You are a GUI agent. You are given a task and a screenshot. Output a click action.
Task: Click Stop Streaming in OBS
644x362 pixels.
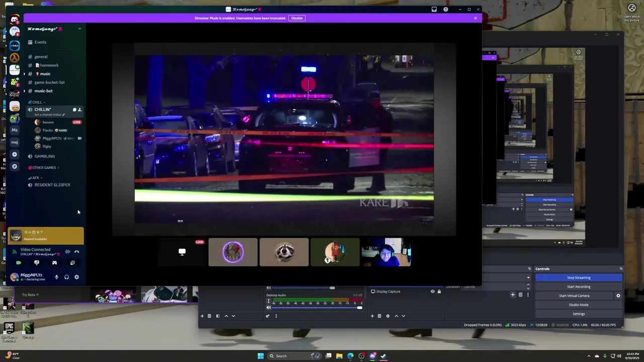579,278
